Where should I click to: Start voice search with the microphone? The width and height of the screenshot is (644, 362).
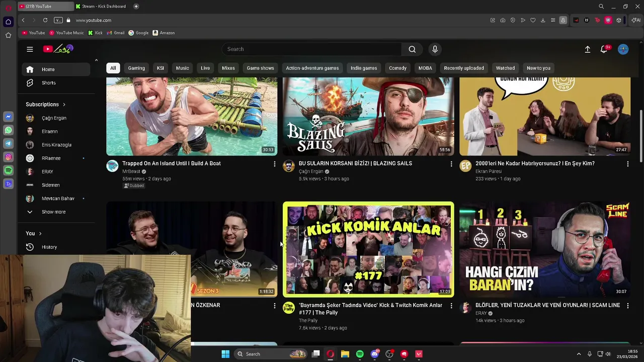pyautogui.click(x=435, y=49)
